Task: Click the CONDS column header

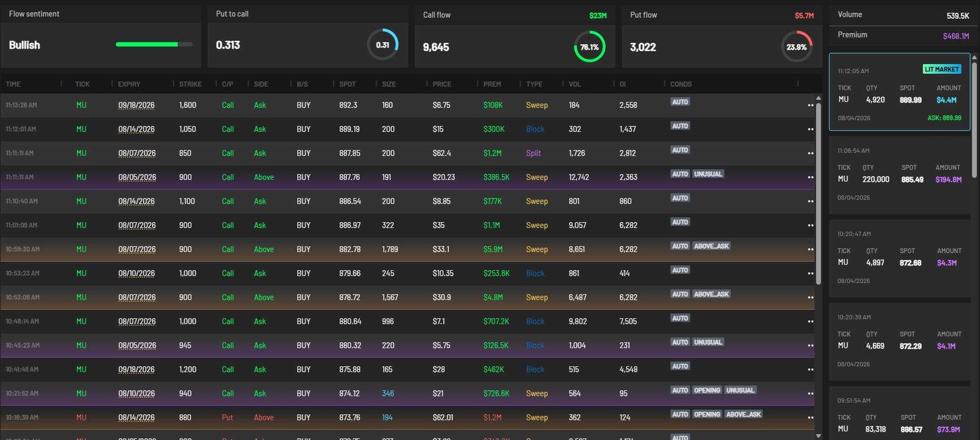Action: (681, 84)
